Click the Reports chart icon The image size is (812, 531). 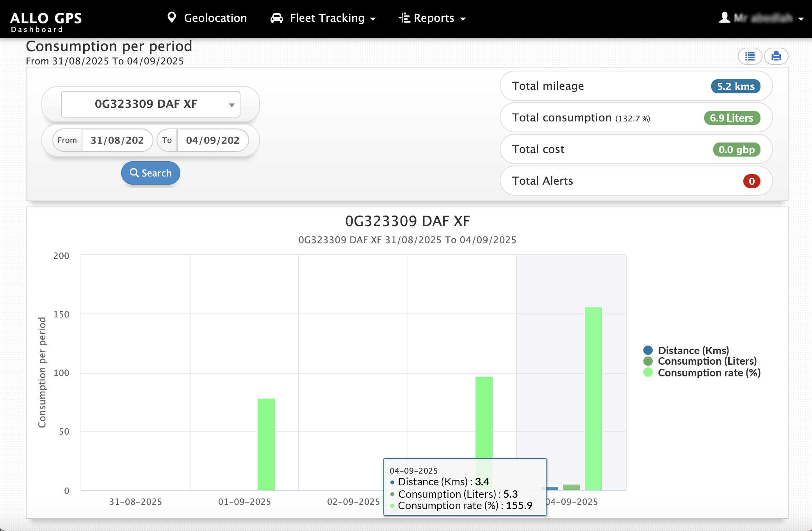tap(404, 18)
